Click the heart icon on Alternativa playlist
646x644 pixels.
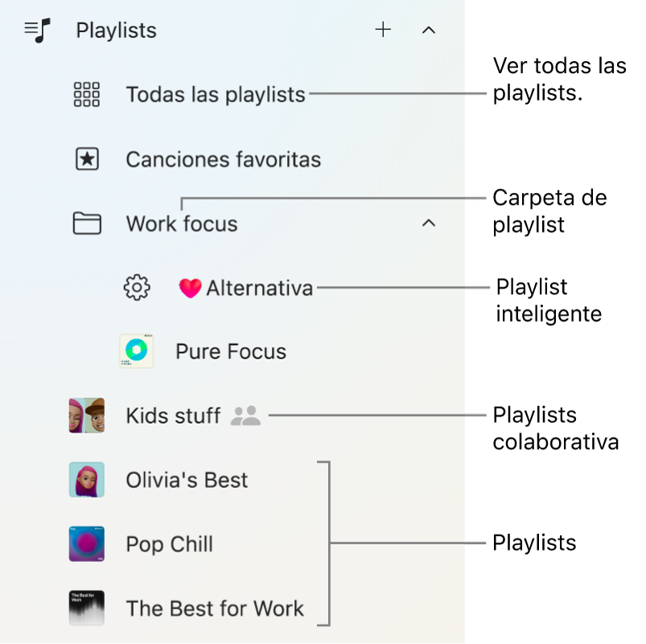pyautogui.click(x=191, y=287)
